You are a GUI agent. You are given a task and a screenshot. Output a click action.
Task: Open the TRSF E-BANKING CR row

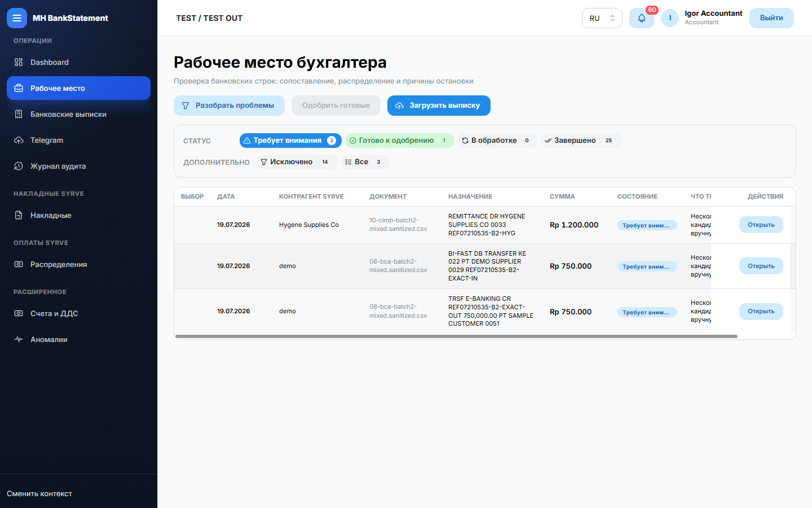tap(761, 311)
